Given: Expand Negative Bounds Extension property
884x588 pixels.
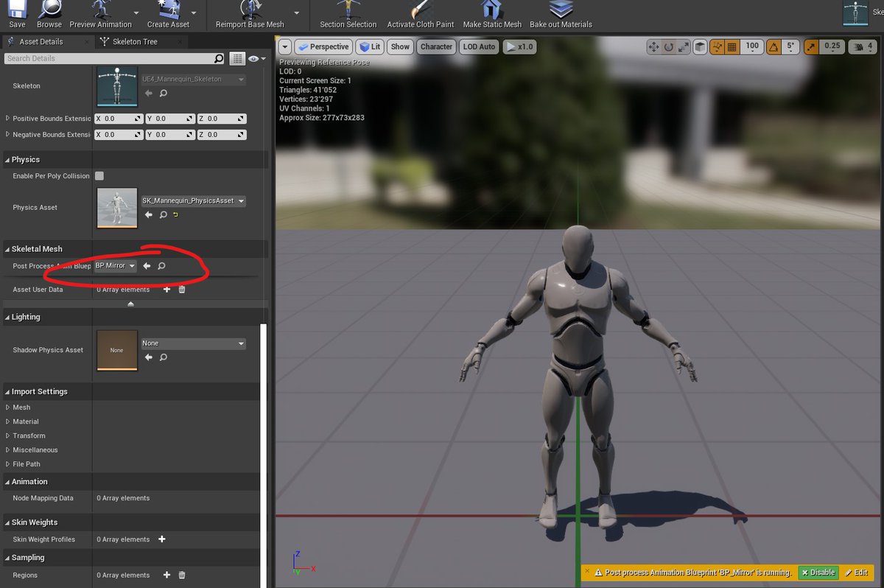Looking at the screenshot, I should (8, 134).
